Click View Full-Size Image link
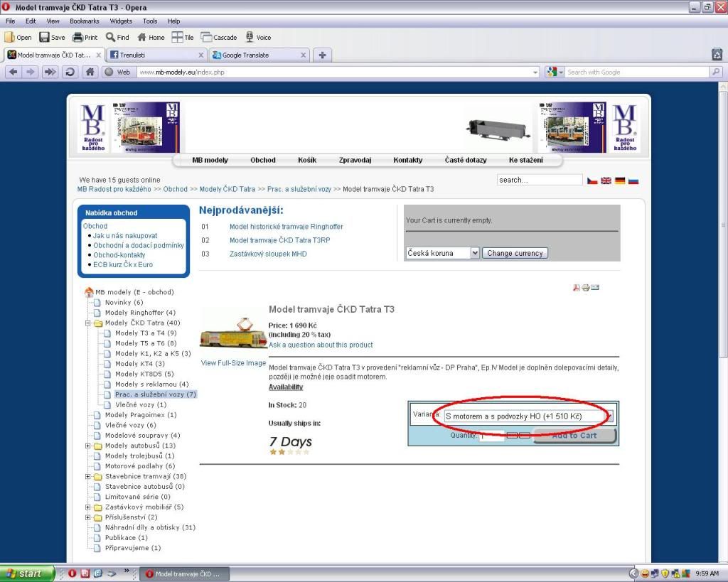This screenshot has width=728, height=582. pos(233,363)
